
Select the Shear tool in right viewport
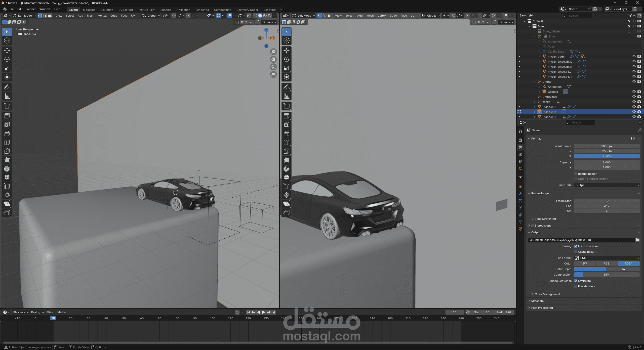(287, 204)
